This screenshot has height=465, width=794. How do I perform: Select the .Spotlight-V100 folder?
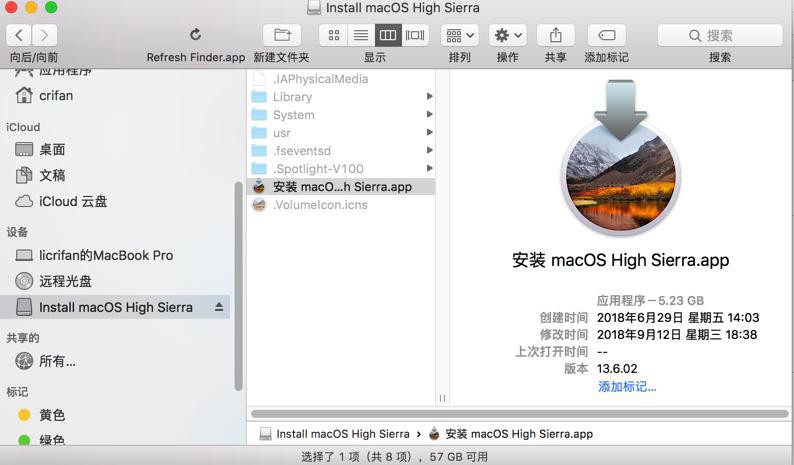click(x=341, y=168)
